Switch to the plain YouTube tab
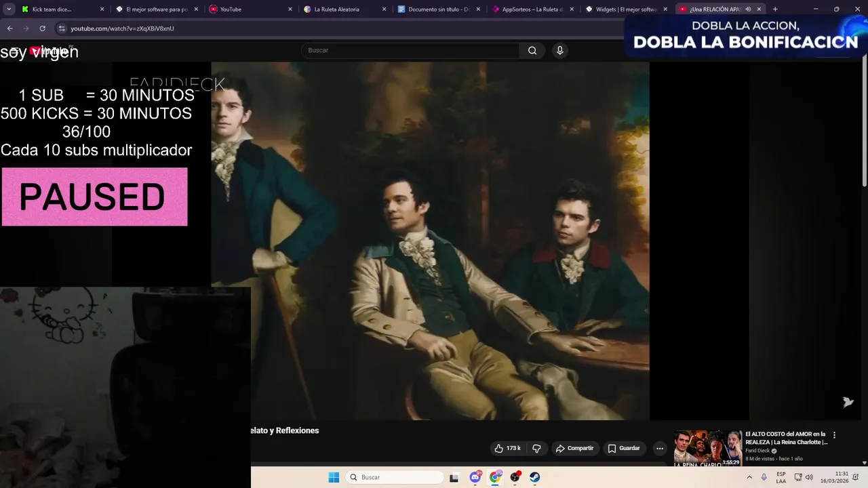Image resolution: width=868 pixels, height=488 pixels. (251, 9)
